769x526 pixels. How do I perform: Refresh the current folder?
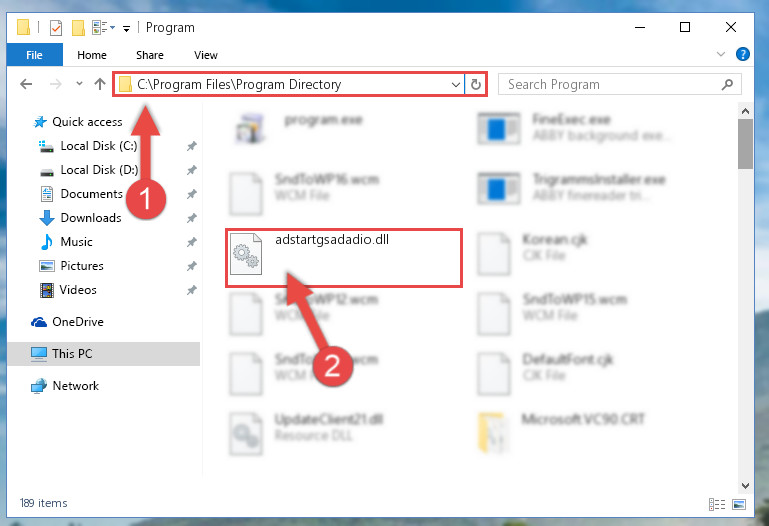476,84
